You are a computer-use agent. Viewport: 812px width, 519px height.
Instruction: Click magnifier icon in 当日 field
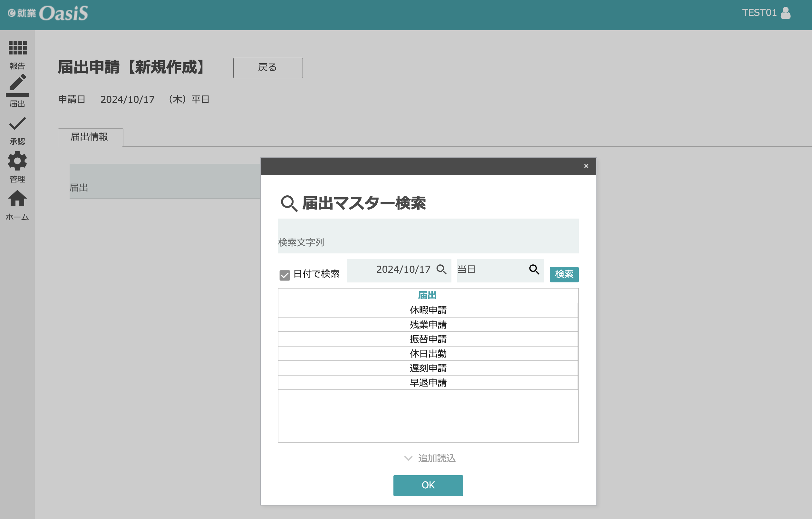tap(534, 269)
